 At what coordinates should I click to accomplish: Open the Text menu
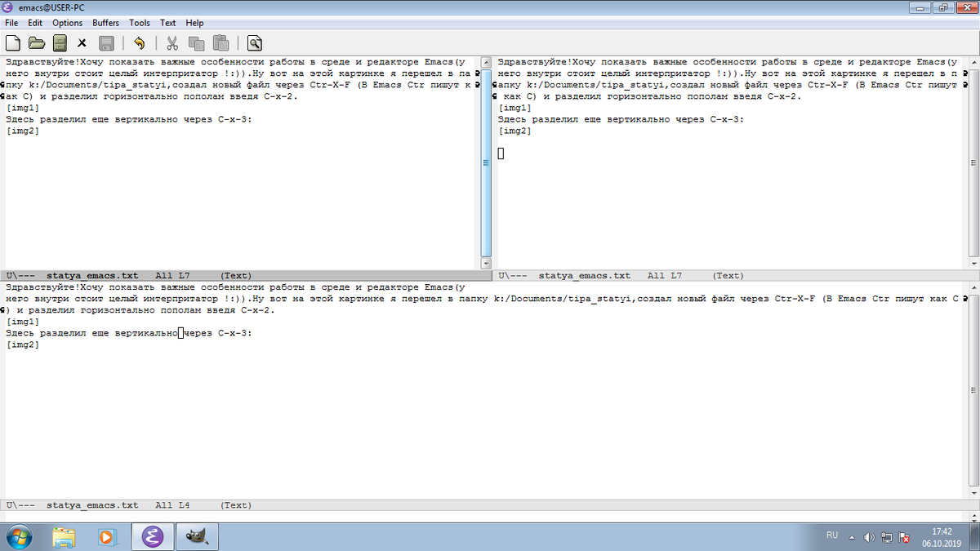pos(168,23)
